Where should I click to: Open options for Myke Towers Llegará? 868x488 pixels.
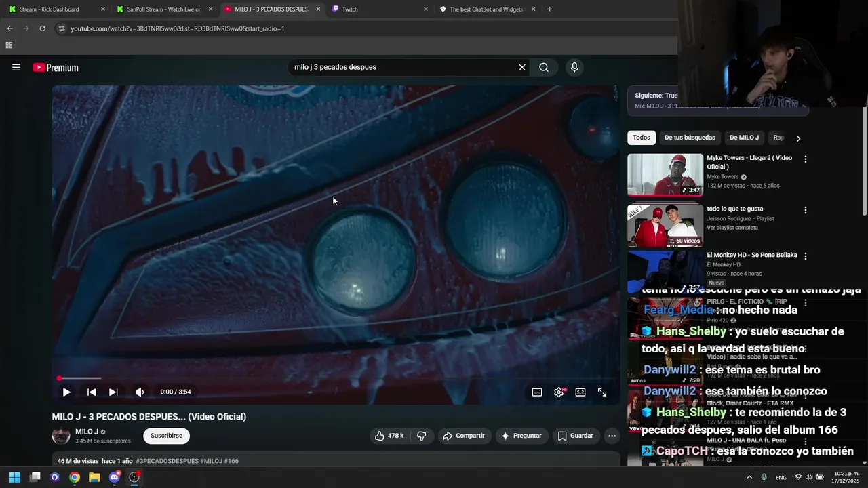pyautogui.click(x=806, y=159)
